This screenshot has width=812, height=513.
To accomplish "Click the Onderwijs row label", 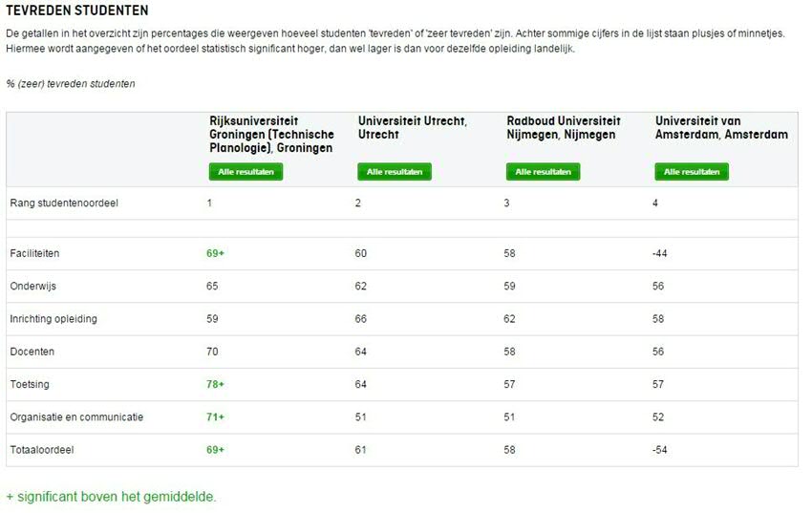I will 33,287.
